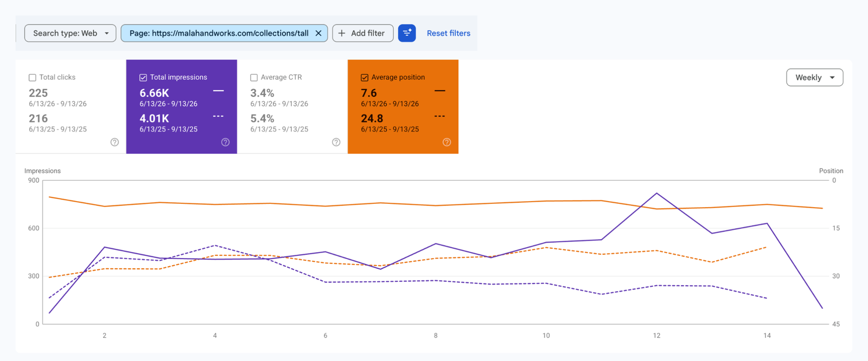Check the Average CTR checkbox
Viewport: 868px width, 361px height.
click(x=254, y=78)
